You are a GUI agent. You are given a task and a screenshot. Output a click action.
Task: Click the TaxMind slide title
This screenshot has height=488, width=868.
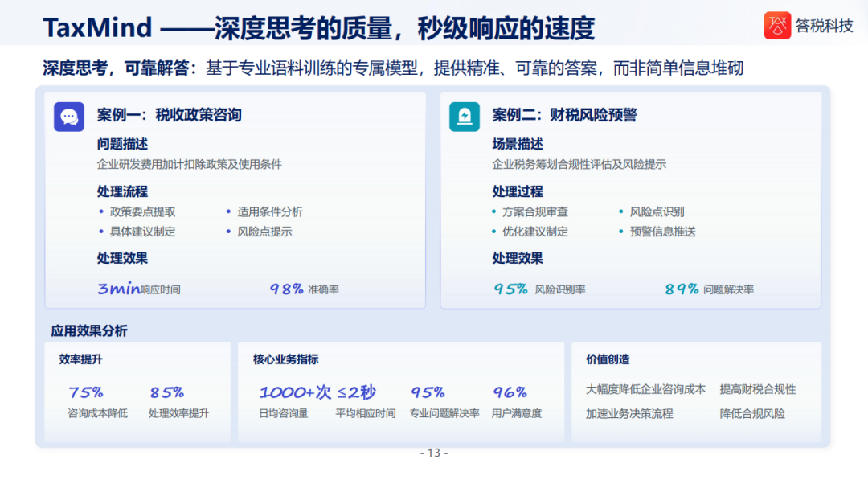click(x=319, y=27)
